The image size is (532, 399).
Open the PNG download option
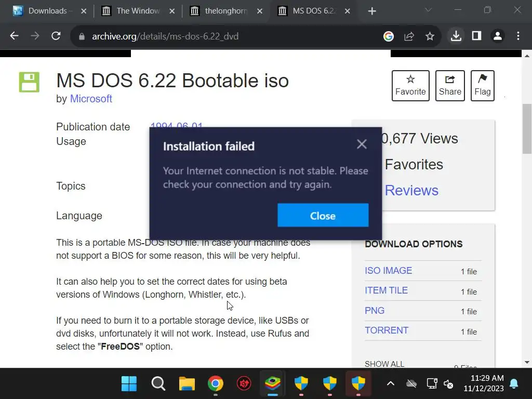[375, 311]
